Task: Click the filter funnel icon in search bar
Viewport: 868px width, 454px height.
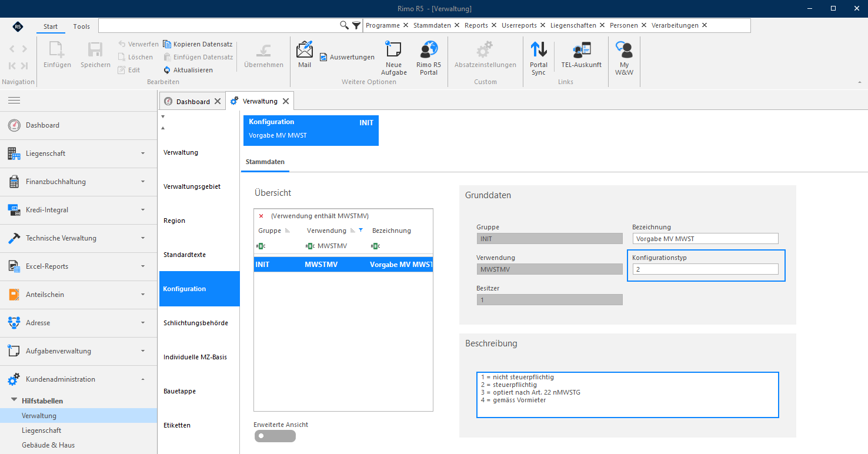Action: pyautogui.click(x=356, y=25)
